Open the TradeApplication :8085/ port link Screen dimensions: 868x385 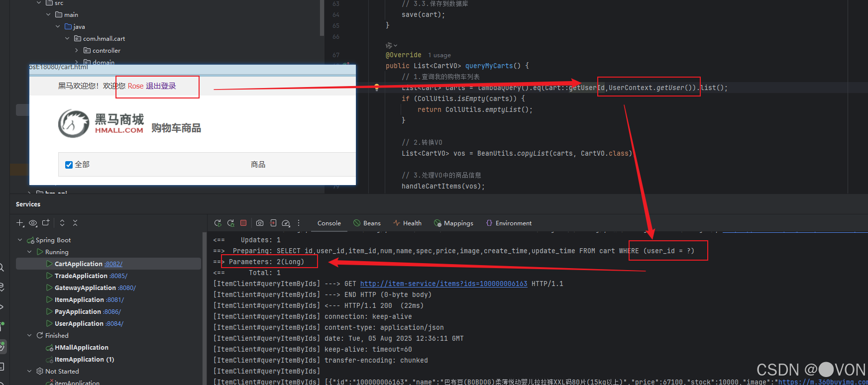click(x=118, y=276)
